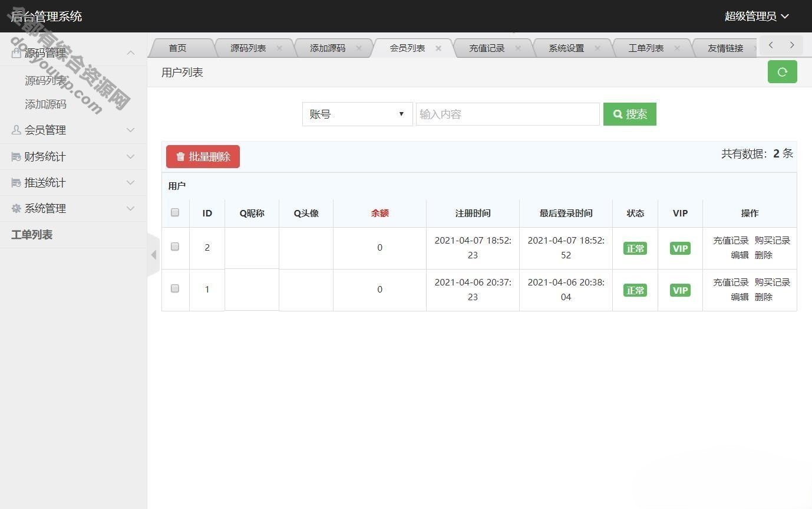Click the green 搜索 button

(630, 114)
